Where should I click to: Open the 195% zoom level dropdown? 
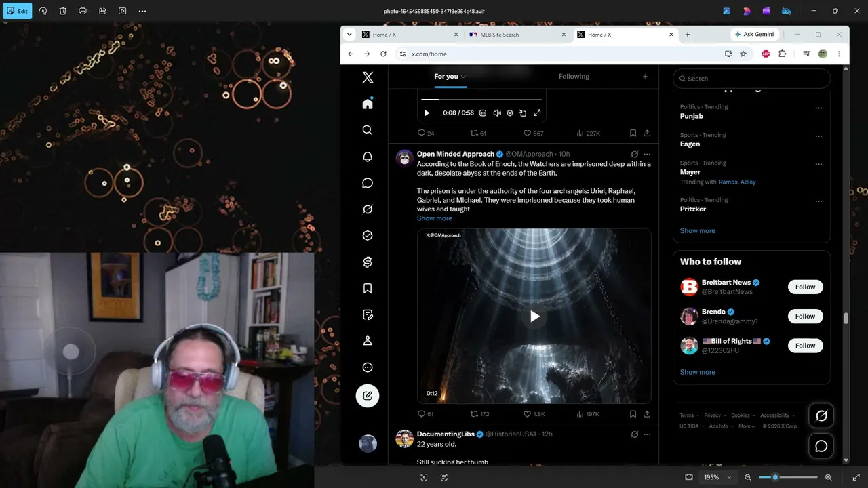click(x=717, y=477)
